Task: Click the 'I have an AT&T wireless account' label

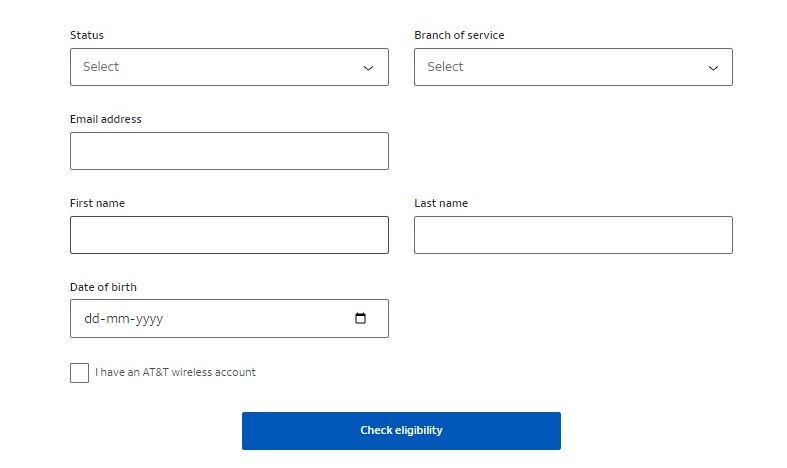Action: click(x=175, y=372)
